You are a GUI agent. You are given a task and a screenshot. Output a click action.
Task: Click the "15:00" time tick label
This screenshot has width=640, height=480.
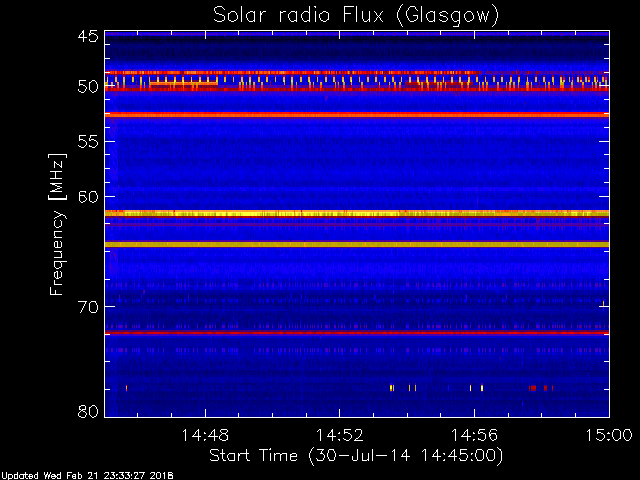point(609,435)
